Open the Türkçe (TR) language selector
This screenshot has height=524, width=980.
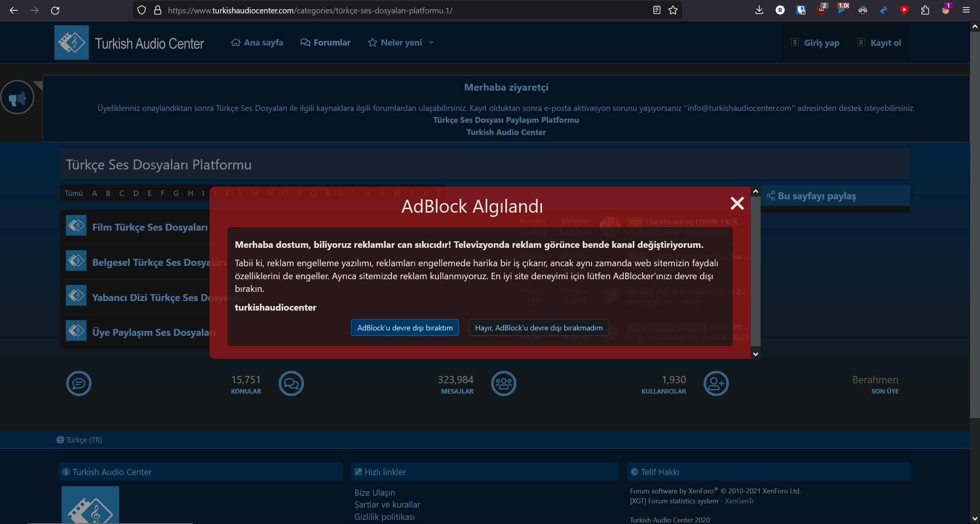click(x=79, y=440)
